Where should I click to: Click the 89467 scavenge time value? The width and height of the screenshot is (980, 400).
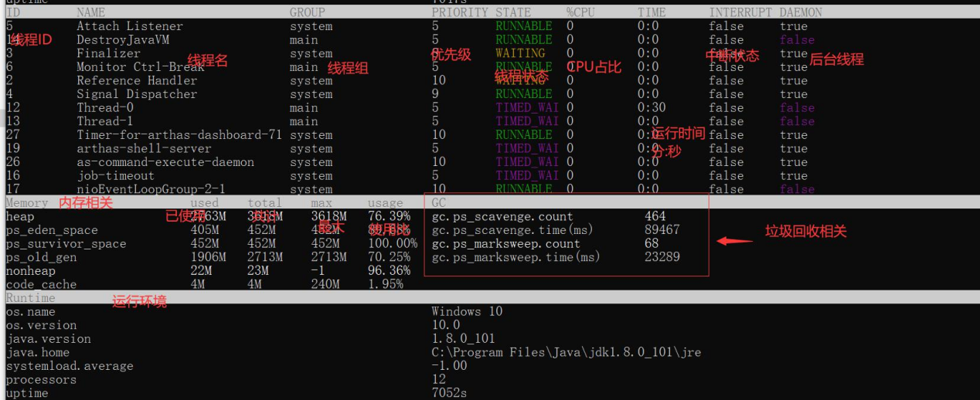(662, 230)
